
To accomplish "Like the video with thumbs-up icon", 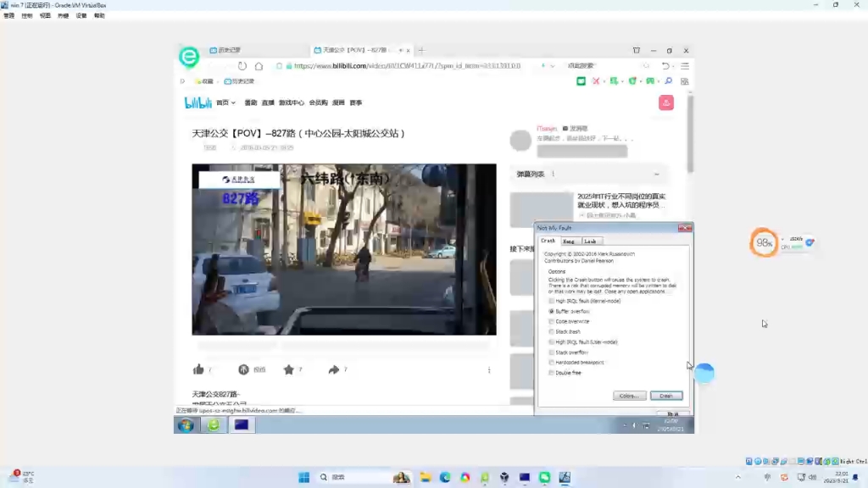I will click(x=198, y=369).
